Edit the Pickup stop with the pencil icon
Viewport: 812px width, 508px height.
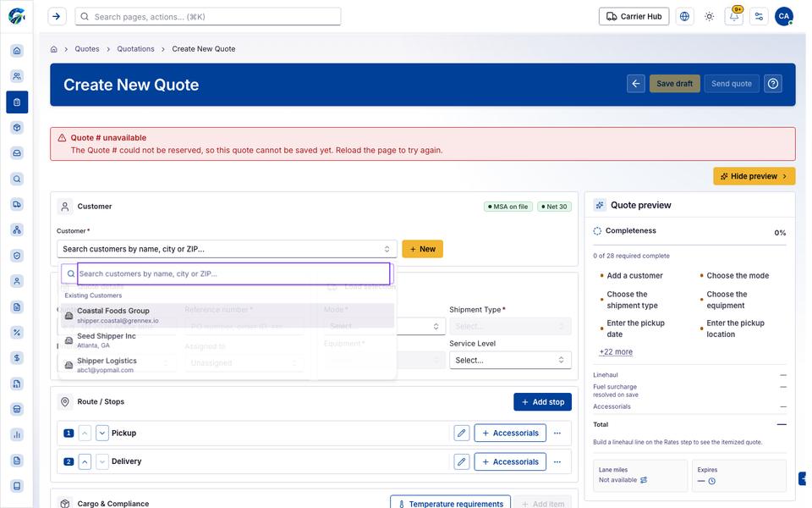[x=462, y=433]
